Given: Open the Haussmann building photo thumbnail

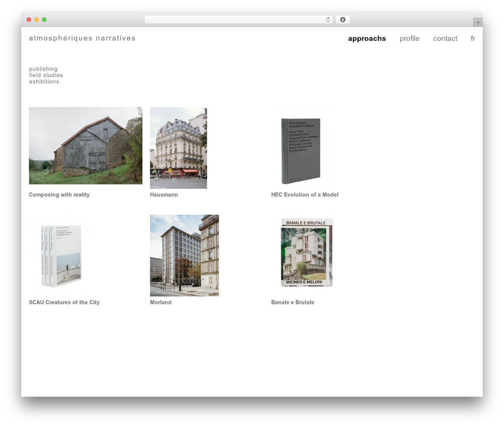Looking at the screenshot, I should [178, 148].
